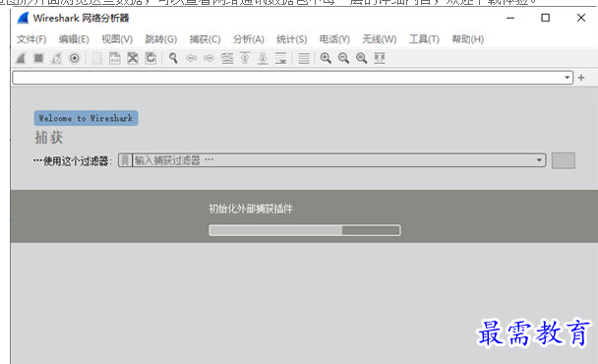Open capture options
Image resolution: width=598 pixels, height=364 pixels.
point(75,58)
